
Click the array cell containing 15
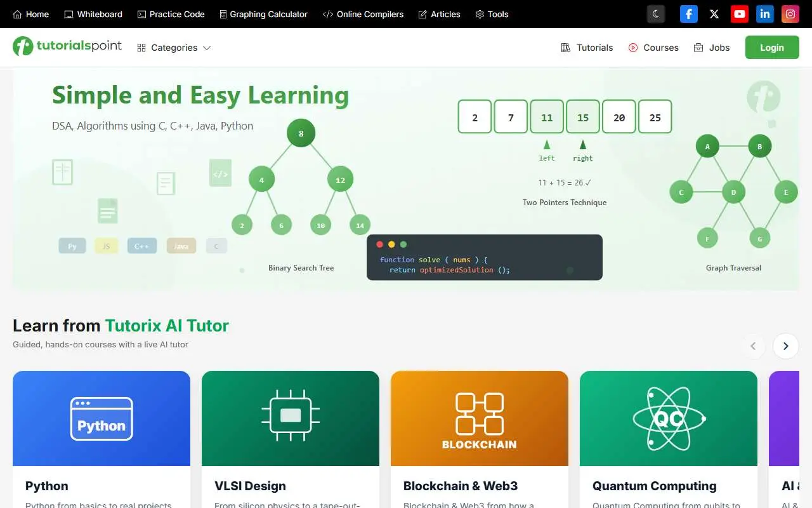[x=583, y=117]
